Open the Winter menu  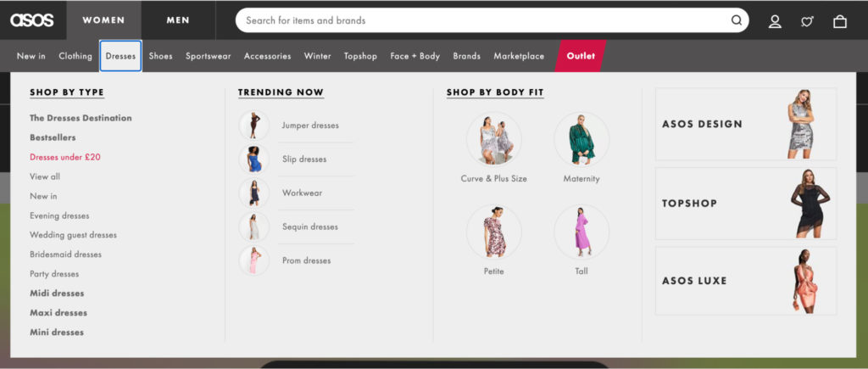point(317,56)
